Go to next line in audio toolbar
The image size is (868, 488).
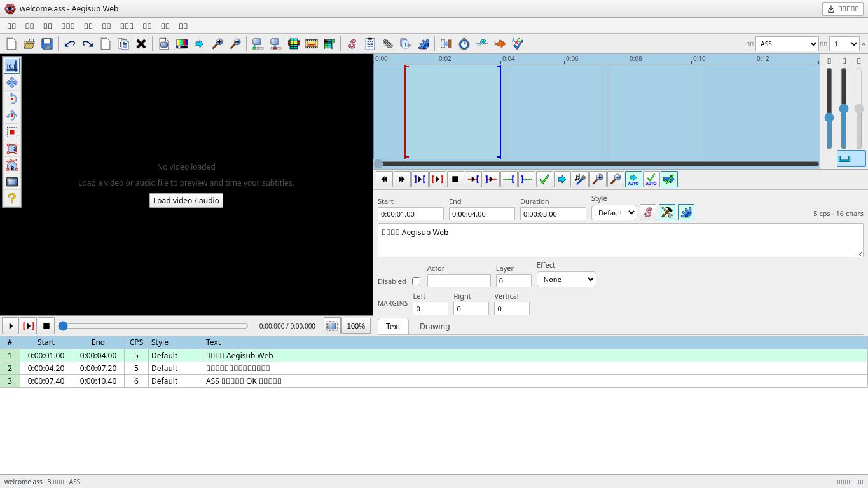(x=401, y=179)
